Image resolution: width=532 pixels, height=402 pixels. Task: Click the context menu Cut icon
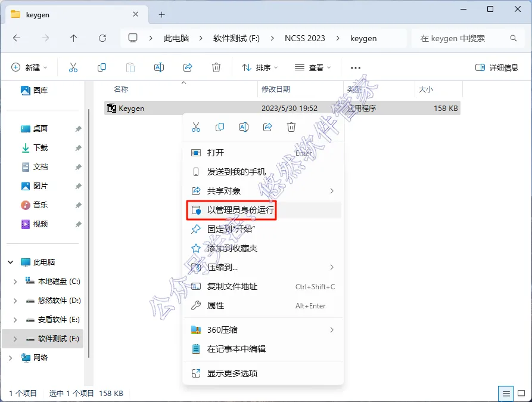tap(196, 127)
